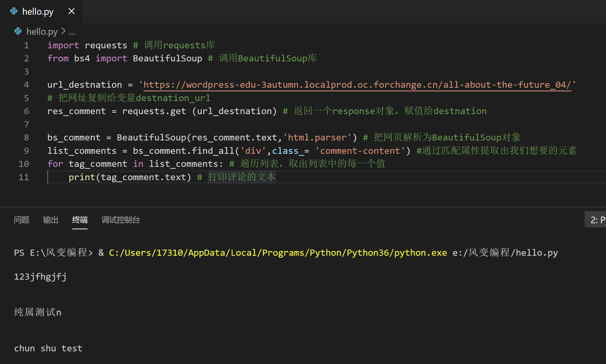606x364 pixels.
Task: Click comment '打印评论的文本' on line 11
Action: pyautogui.click(x=242, y=177)
